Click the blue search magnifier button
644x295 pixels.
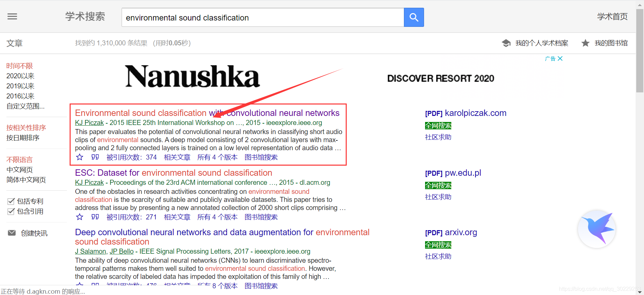click(414, 17)
